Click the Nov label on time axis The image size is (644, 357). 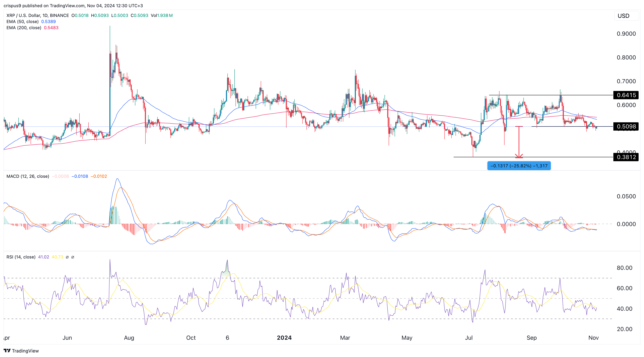coord(594,338)
